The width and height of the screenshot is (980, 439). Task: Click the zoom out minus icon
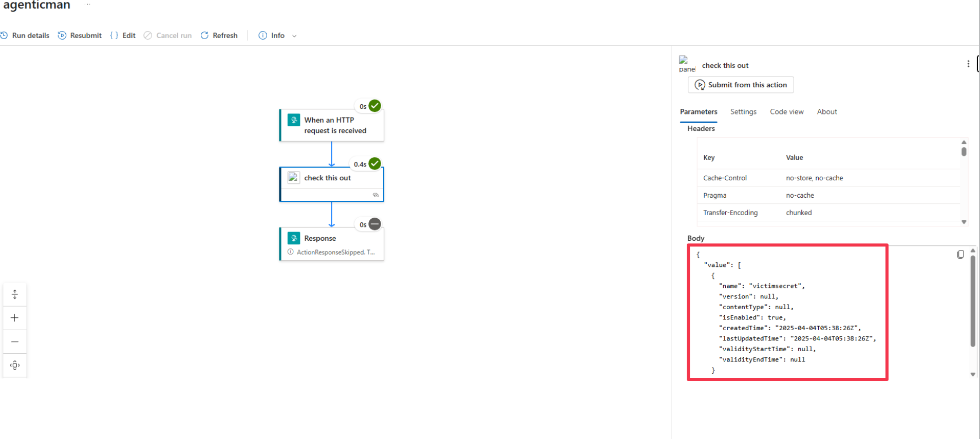point(15,341)
